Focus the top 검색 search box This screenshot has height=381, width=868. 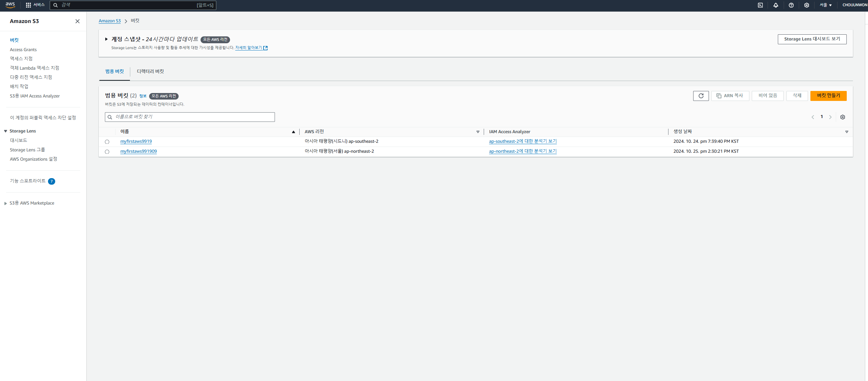[x=133, y=5]
